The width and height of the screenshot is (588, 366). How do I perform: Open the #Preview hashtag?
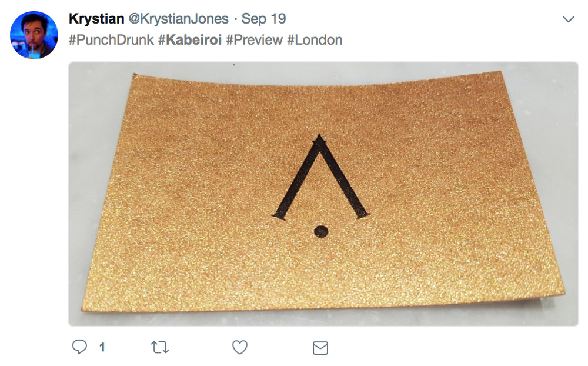coord(254,40)
